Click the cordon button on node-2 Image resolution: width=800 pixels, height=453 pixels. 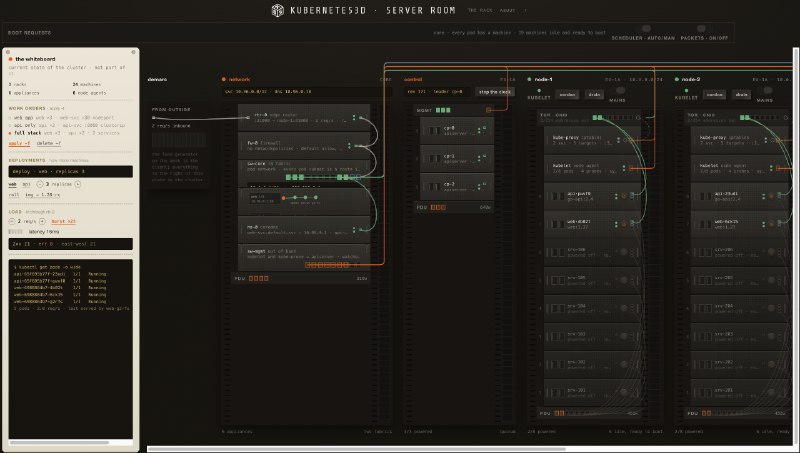[714, 94]
